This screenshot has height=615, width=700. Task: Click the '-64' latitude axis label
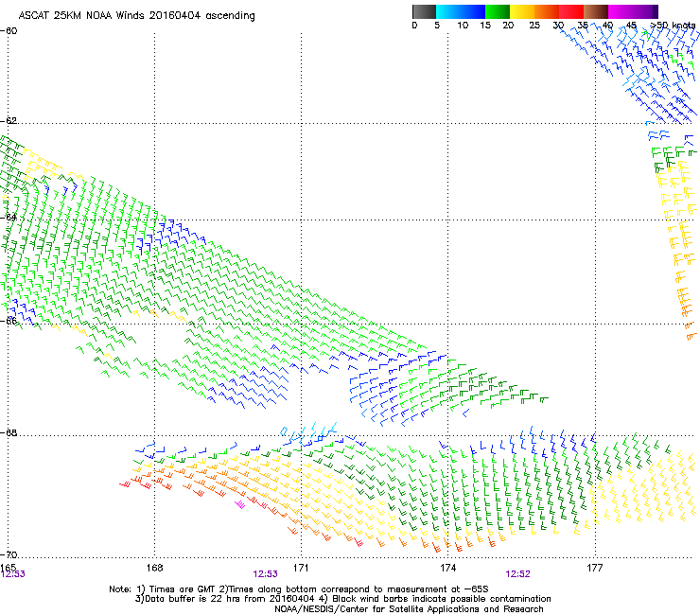pos(9,217)
